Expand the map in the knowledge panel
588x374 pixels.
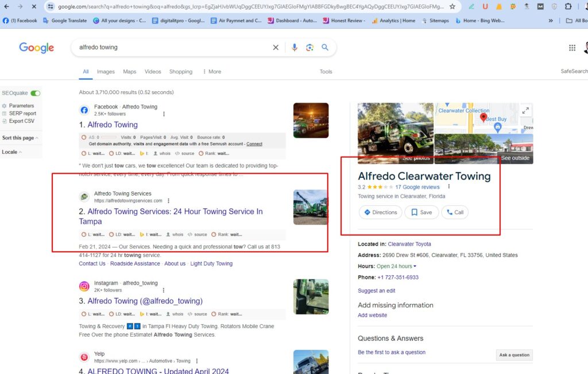526,110
